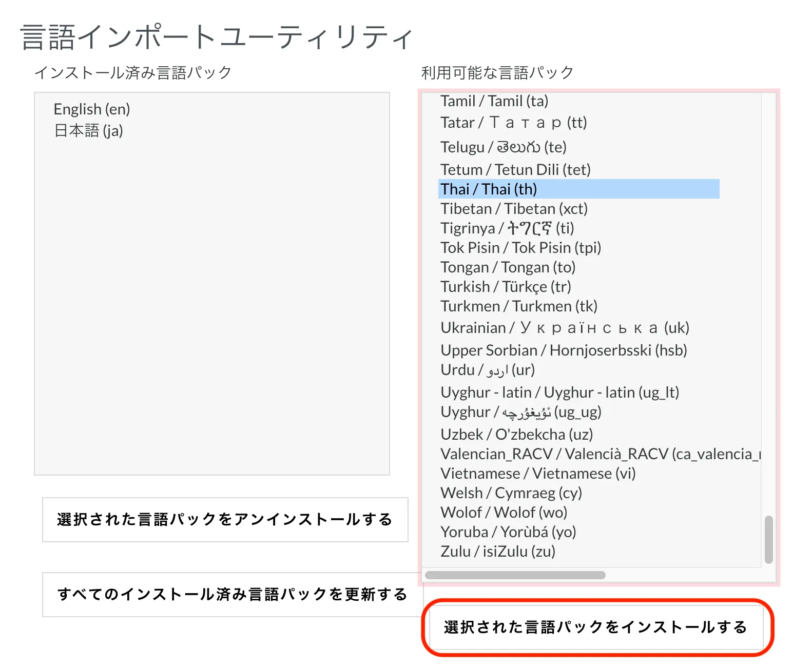Choose Uzbek / O'zbekcha (uz) entry
The image size is (812, 668).
pyautogui.click(x=516, y=435)
